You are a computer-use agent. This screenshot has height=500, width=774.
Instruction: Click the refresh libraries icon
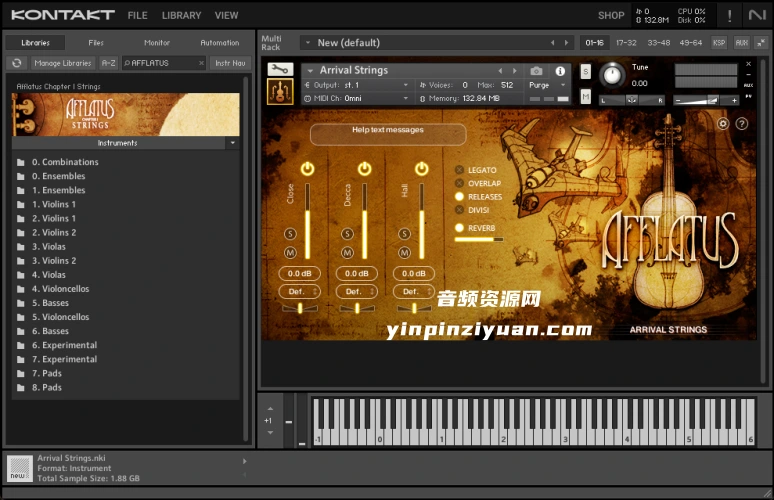[x=16, y=63]
